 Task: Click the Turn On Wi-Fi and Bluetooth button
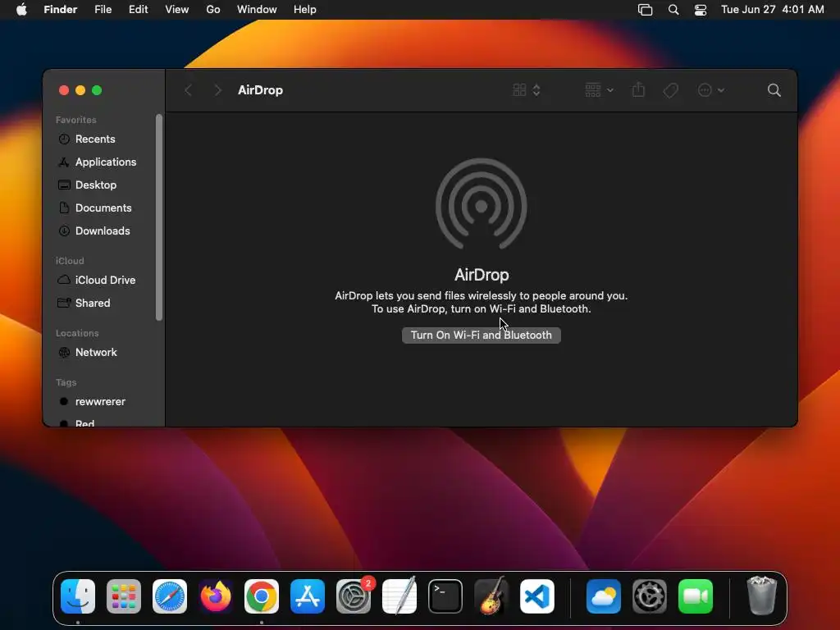tap(481, 335)
